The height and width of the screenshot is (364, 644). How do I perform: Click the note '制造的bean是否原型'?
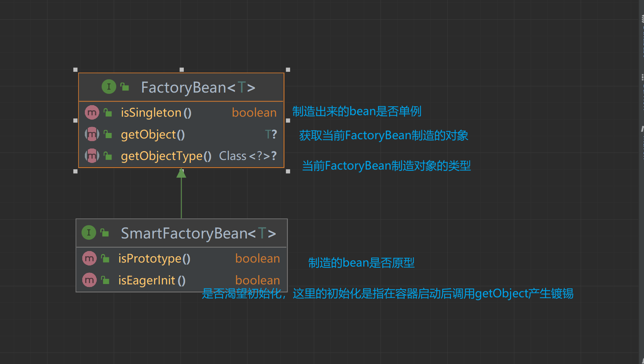click(361, 263)
